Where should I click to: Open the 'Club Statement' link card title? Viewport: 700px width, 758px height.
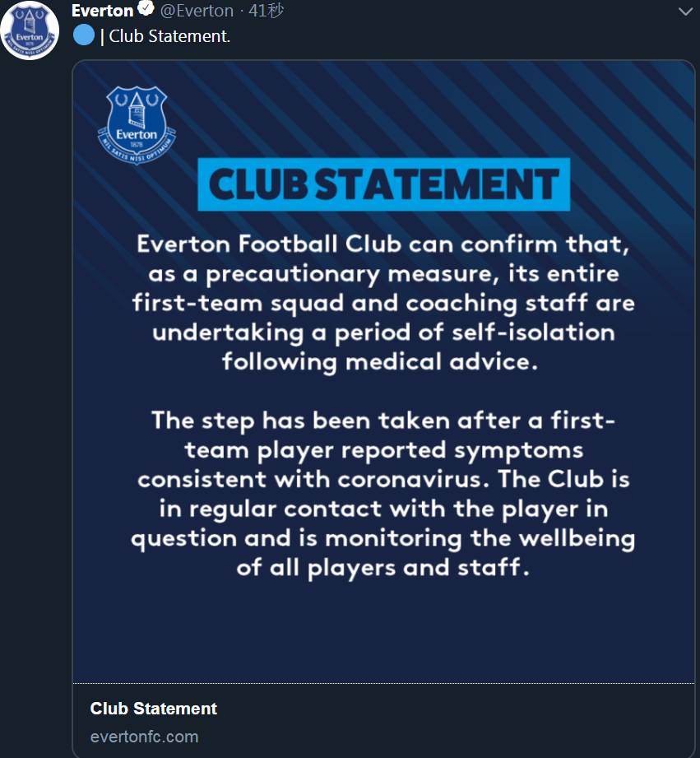(x=154, y=709)
